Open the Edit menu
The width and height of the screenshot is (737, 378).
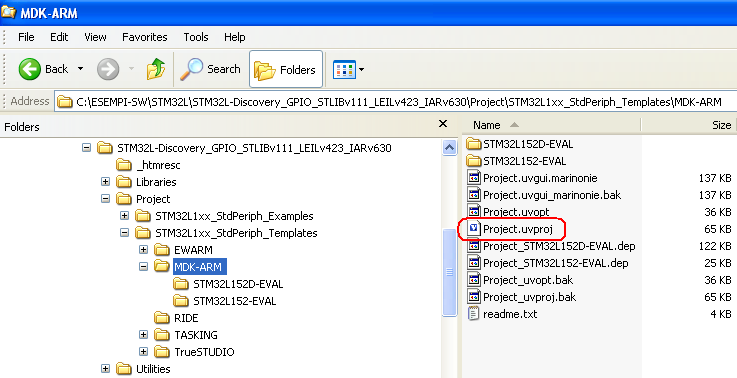[59, 37]
